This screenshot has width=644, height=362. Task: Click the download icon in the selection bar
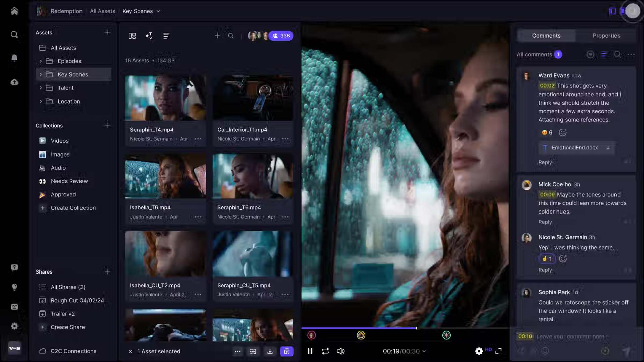click(270, 351)
